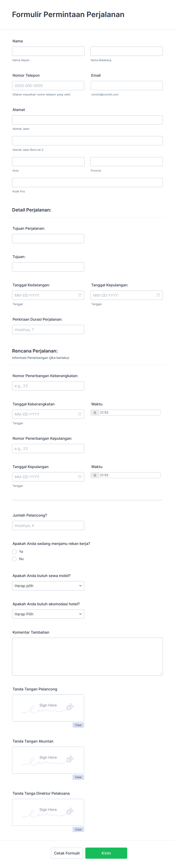175x868 pixels.
Task: Open the Tanggal Keberangkatan date picker icon
Action: click(80, 414)
